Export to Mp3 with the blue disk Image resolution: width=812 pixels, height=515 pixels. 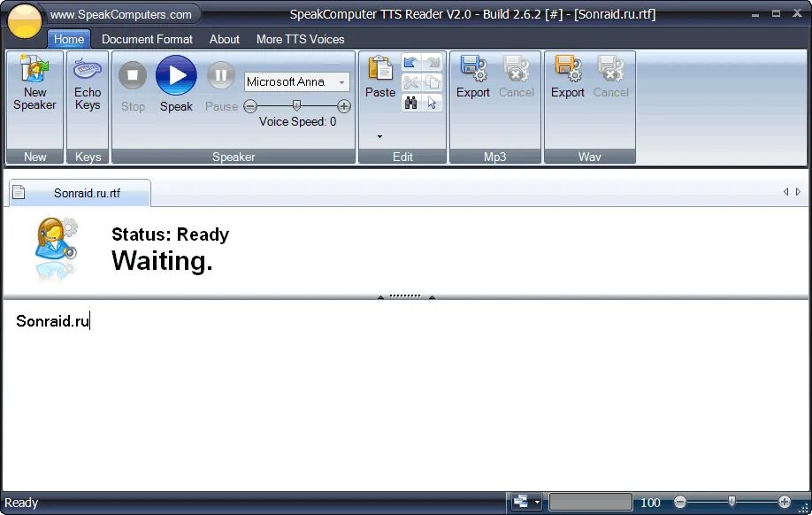(x=473, y=77)
